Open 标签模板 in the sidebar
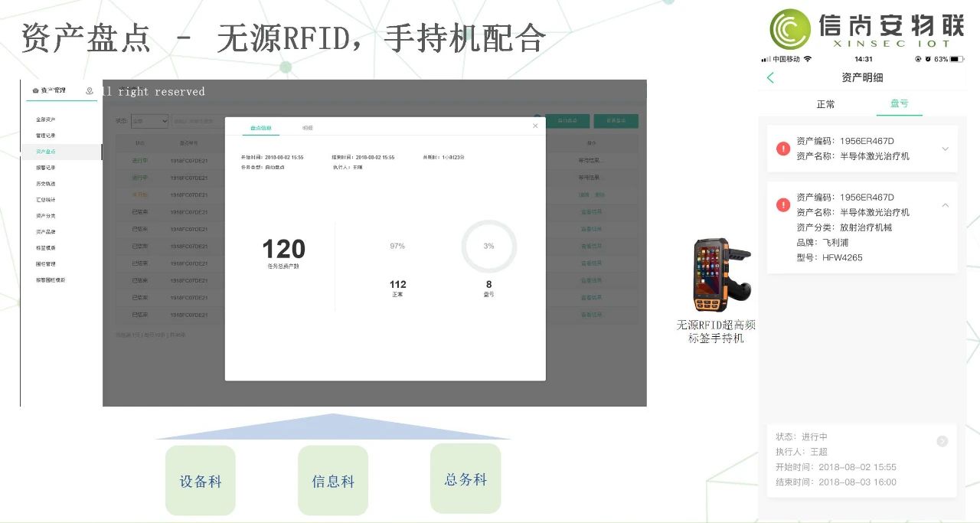Viewport: 980px width, 523px height. 46,248
